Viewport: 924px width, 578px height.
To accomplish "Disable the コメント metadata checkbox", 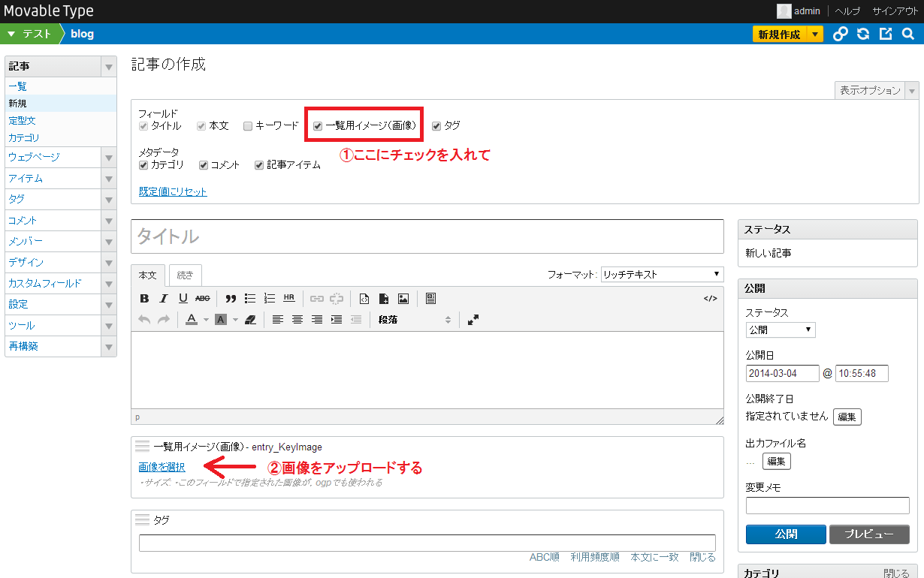I will 202,164.
